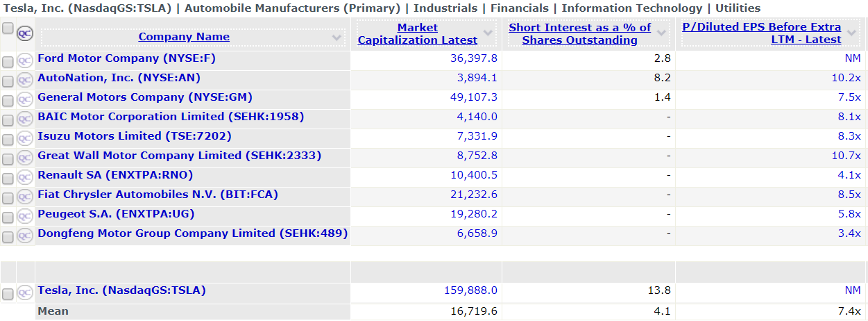Click Dongfeng P/E value 3.4x
868x321 pixels.
click(849, 233)
